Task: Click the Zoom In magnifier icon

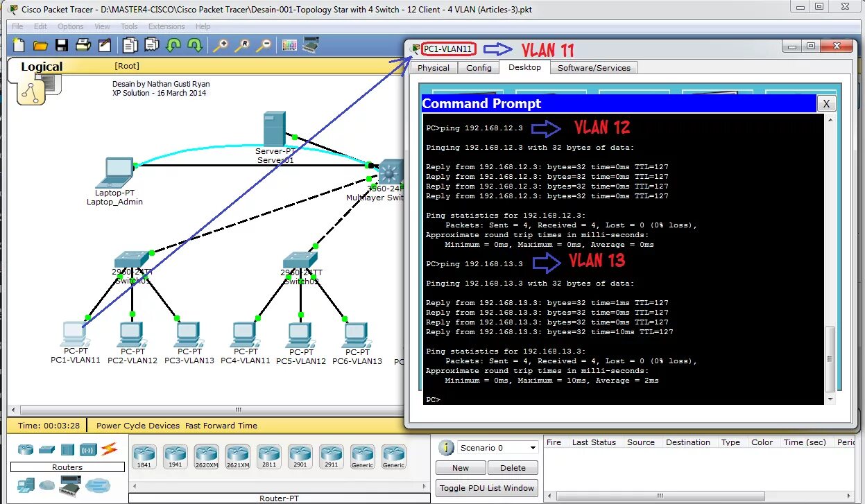Action: 221,46
